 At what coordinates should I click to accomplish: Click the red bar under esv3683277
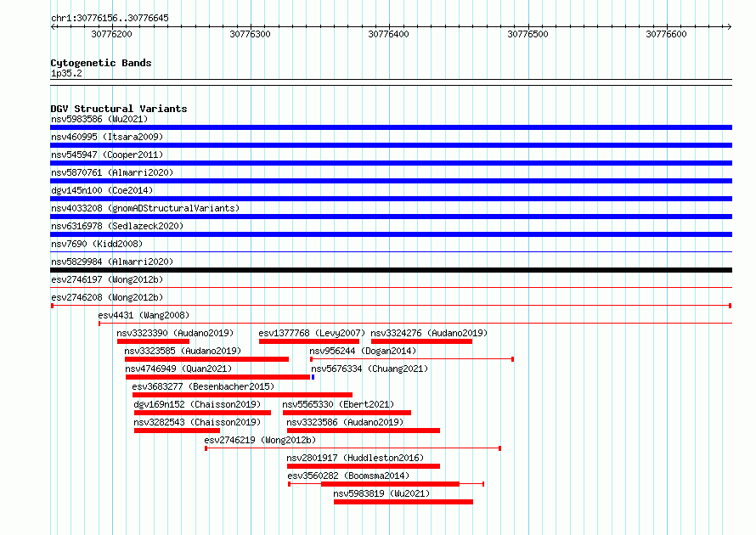(x=243, y=395)
